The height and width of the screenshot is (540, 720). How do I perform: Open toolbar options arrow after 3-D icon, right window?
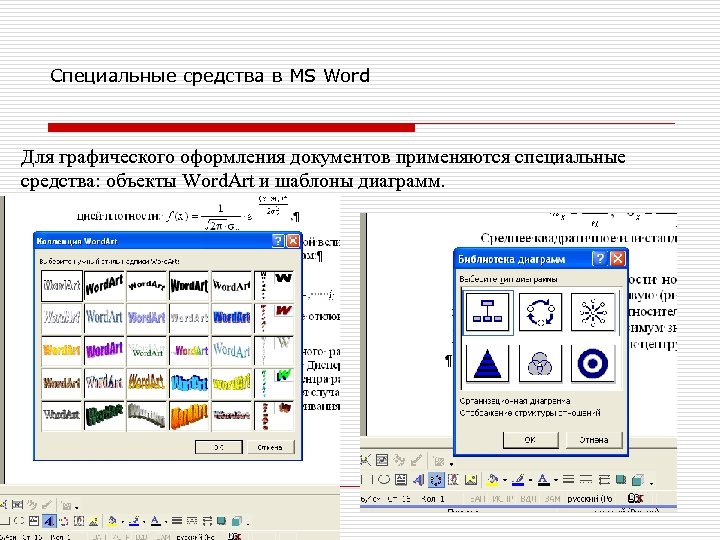coord(652,483)
